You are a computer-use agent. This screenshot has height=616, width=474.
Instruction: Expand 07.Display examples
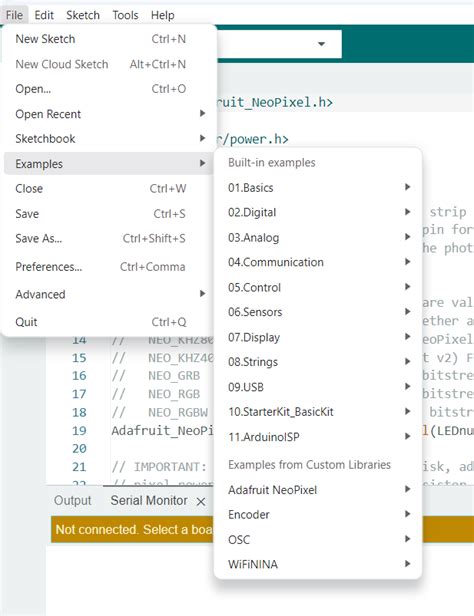click(x=318, y=337)
